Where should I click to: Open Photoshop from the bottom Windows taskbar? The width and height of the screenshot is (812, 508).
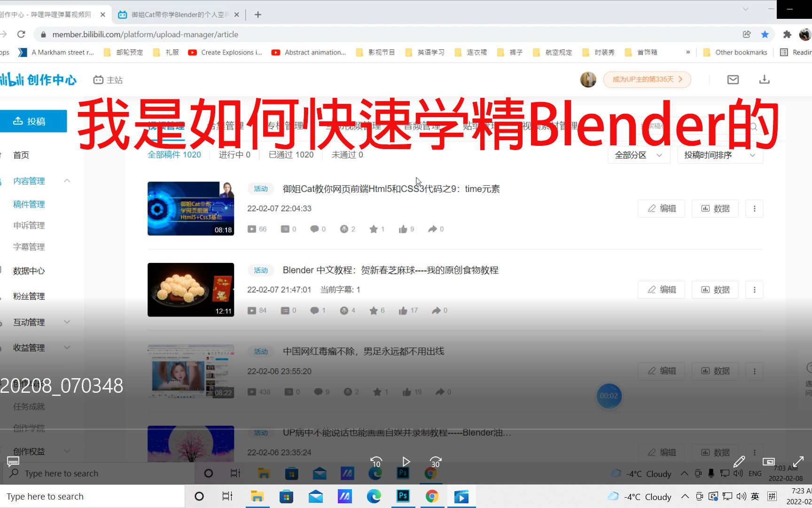click(x=403, y=496)
